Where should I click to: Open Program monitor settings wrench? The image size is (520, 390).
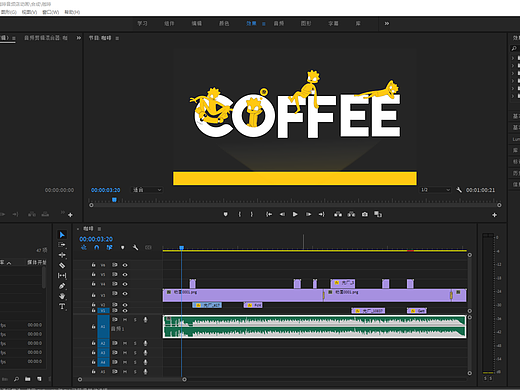coord(459,190)
